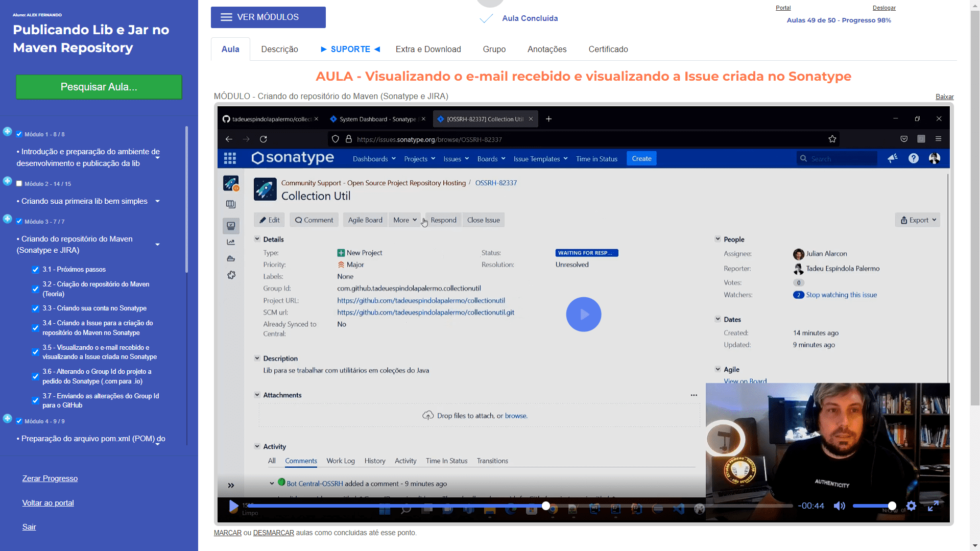This screenshot has width=980, height=551.
Task: Open the Certificado tab
Action: 608,49
